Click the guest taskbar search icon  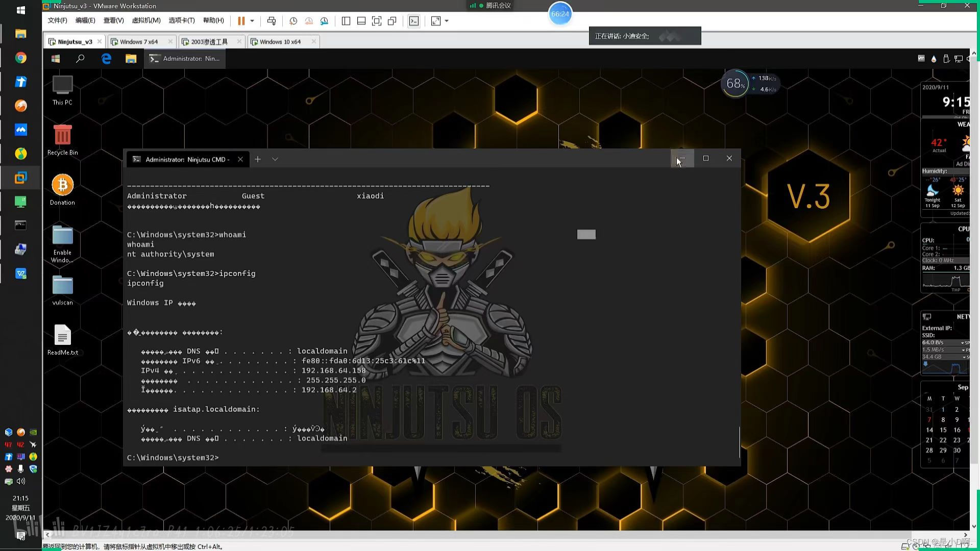pos(80,59)
